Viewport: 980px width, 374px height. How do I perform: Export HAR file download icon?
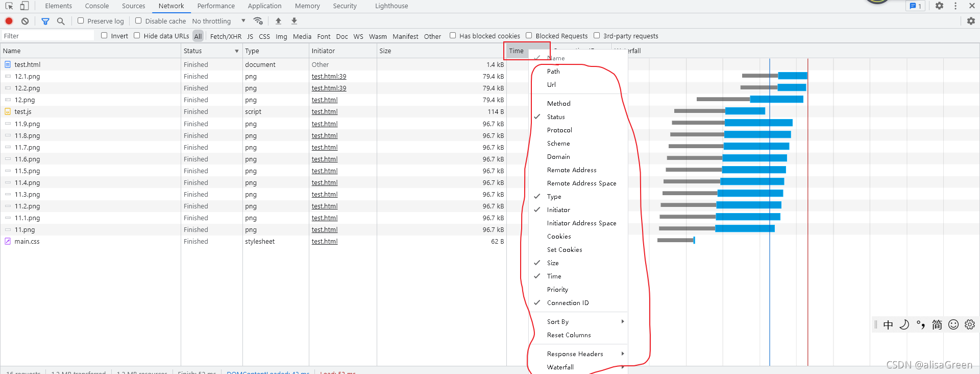click(x=294, y=21)
